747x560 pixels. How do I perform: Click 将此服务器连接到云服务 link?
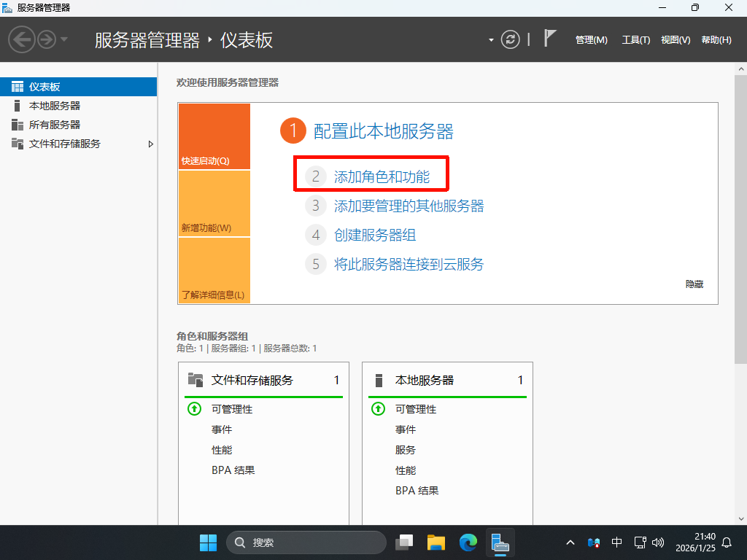tap(409, 264)
